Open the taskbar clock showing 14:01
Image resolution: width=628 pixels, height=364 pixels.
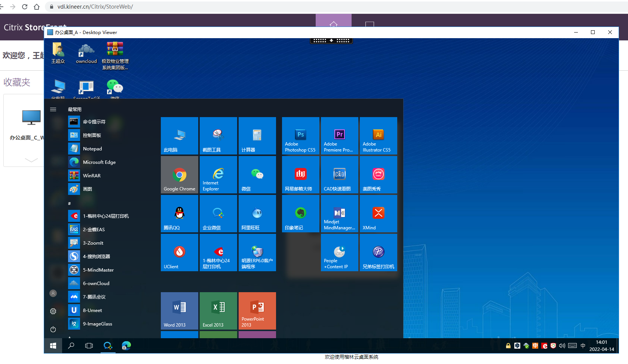[602, 346]
